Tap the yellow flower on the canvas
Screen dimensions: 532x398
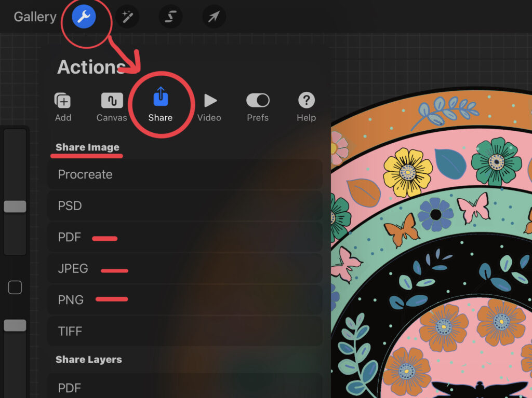407,173
